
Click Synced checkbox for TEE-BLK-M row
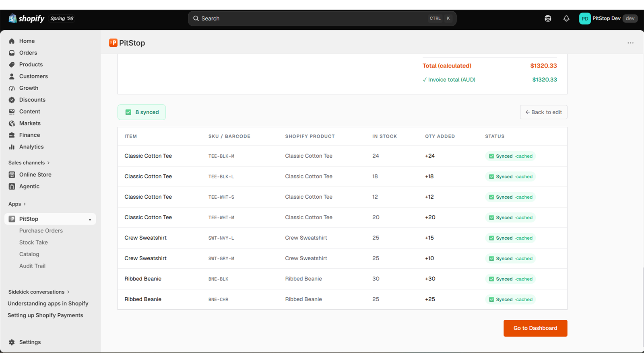(x=491, y=156)
